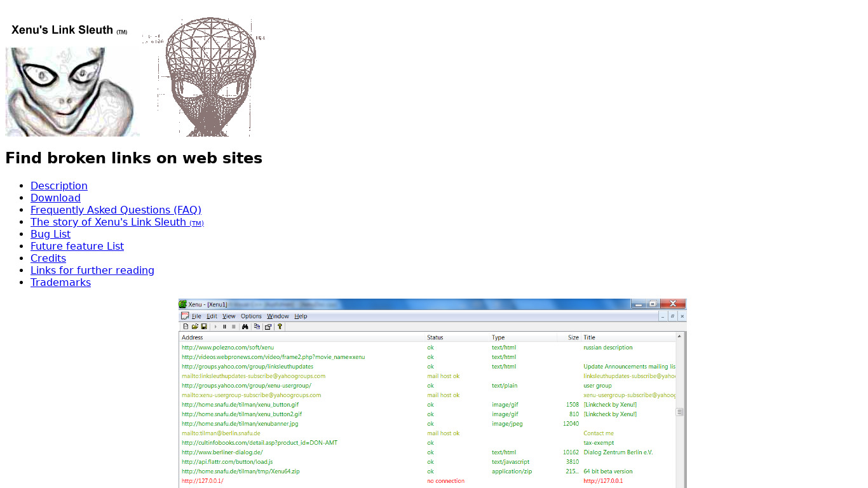Click 'Dialog Zentrum Berlin e.V.' title cell

click(618, 452)
